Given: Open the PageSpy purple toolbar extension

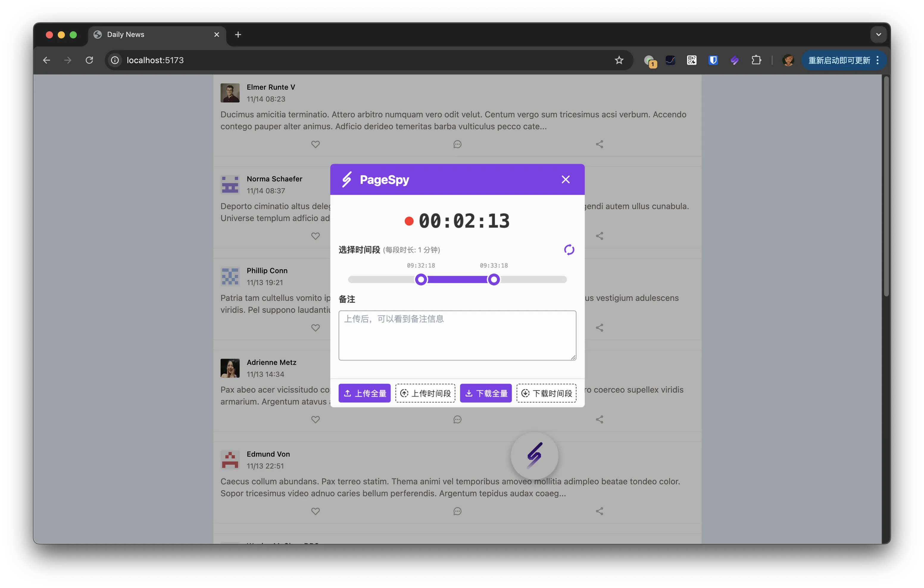Looking at the screenshot, I should (x=734, y=60).
